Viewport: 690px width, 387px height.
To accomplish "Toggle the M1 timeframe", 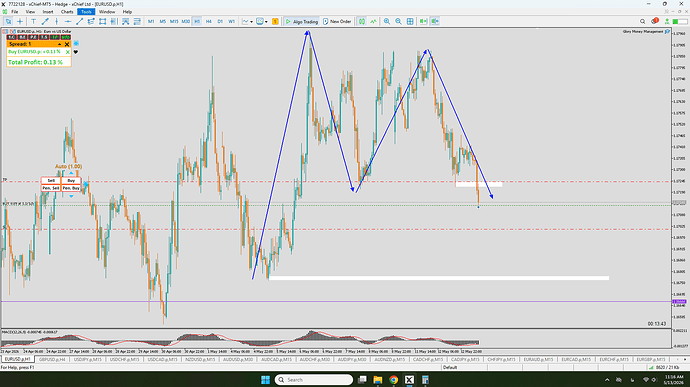I will [x=151, y=21].
